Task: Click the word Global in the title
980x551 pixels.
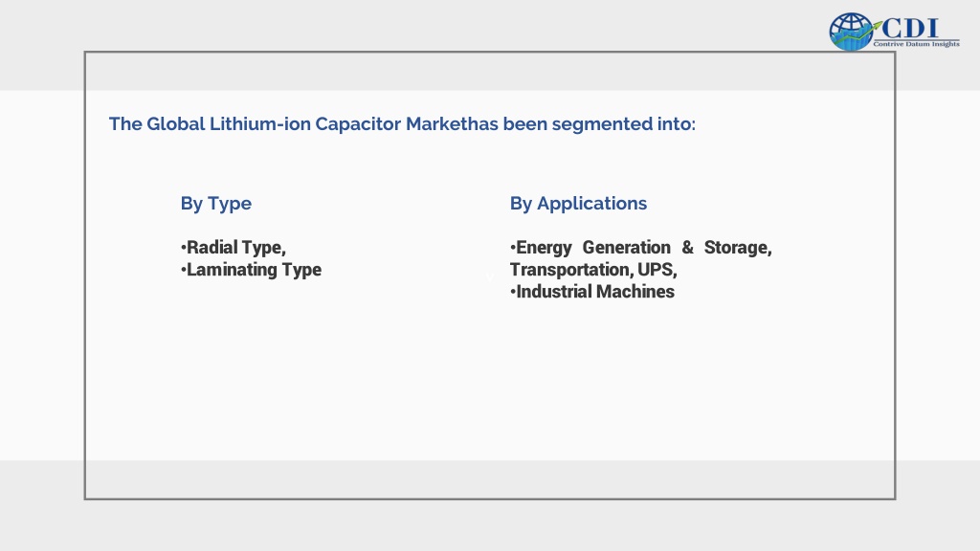Action: click(x=176, y=123)
